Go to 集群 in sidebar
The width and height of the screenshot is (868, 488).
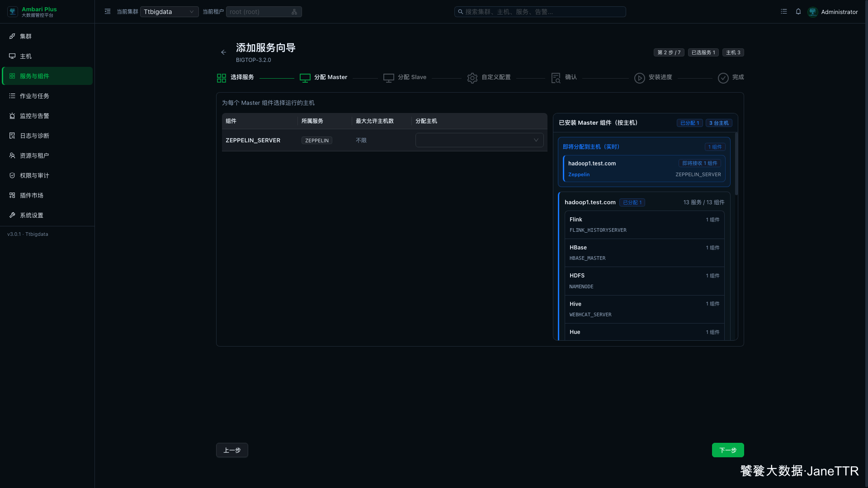[x=47, y=36]
